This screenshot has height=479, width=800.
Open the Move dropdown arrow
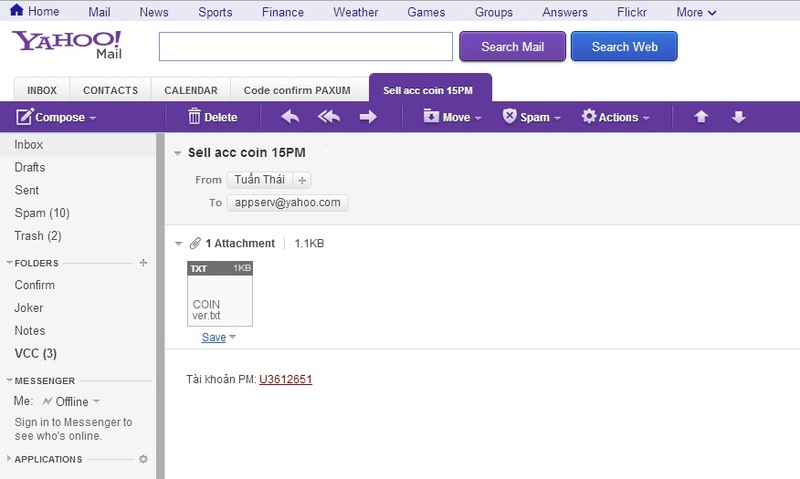pos(478,118)
